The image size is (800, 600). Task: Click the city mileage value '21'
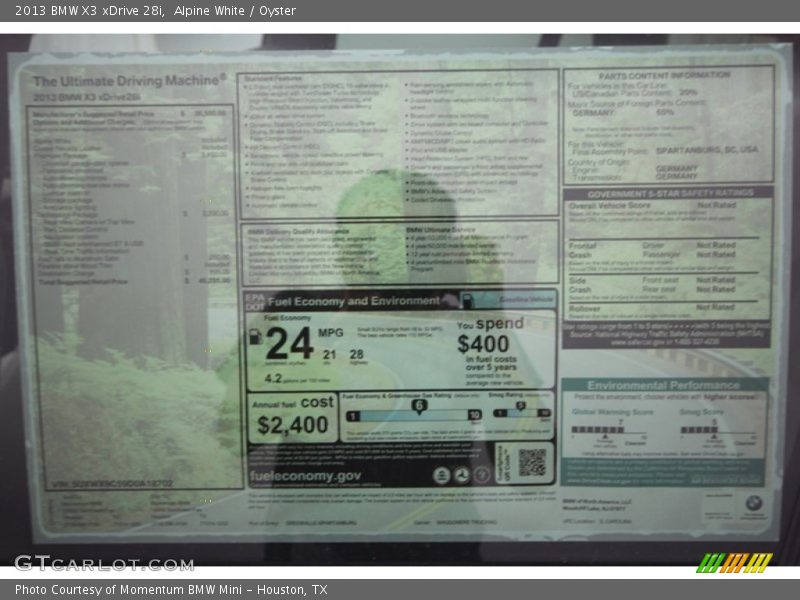pyautogui.click(x=330, y=354)
